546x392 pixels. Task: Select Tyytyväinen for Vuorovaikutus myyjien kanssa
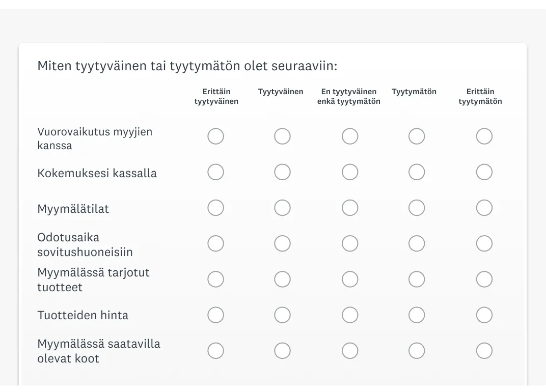pyautogui.click(x=282, y=136)
